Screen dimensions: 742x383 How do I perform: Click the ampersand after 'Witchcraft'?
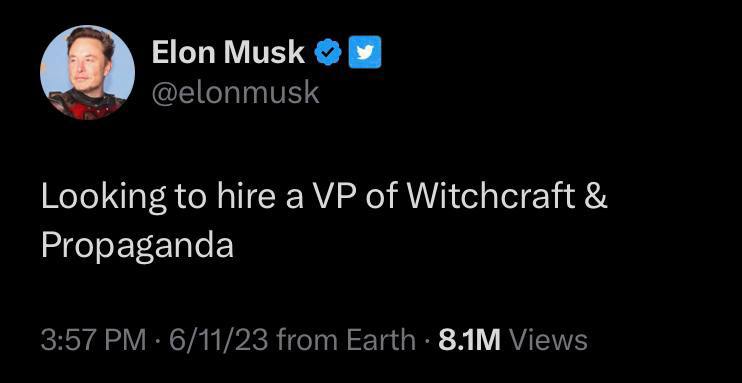click(x=595, y=197)
